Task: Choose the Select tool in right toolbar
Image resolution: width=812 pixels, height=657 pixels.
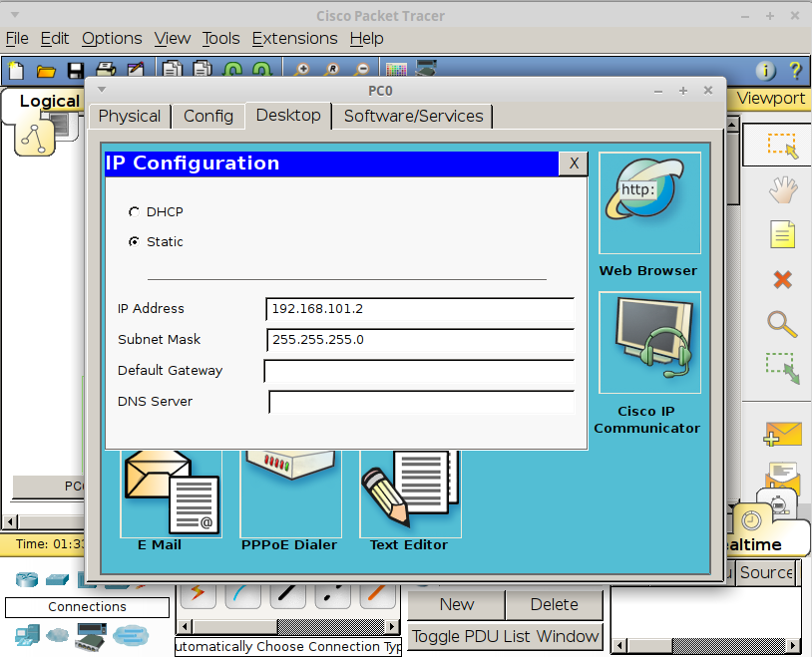Action: point(781,145)
